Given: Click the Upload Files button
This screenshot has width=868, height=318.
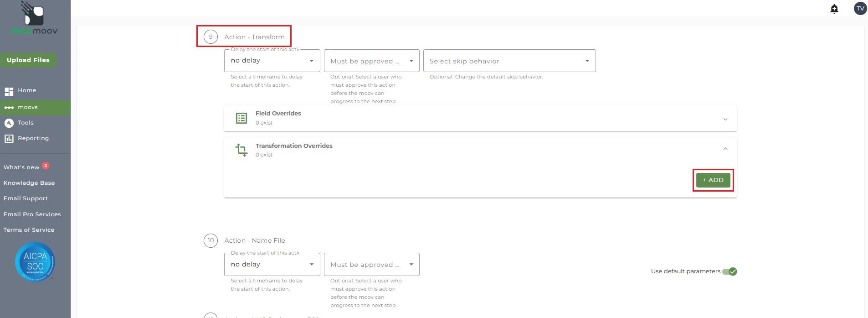Looking at the screenshot, I should 28,60.
